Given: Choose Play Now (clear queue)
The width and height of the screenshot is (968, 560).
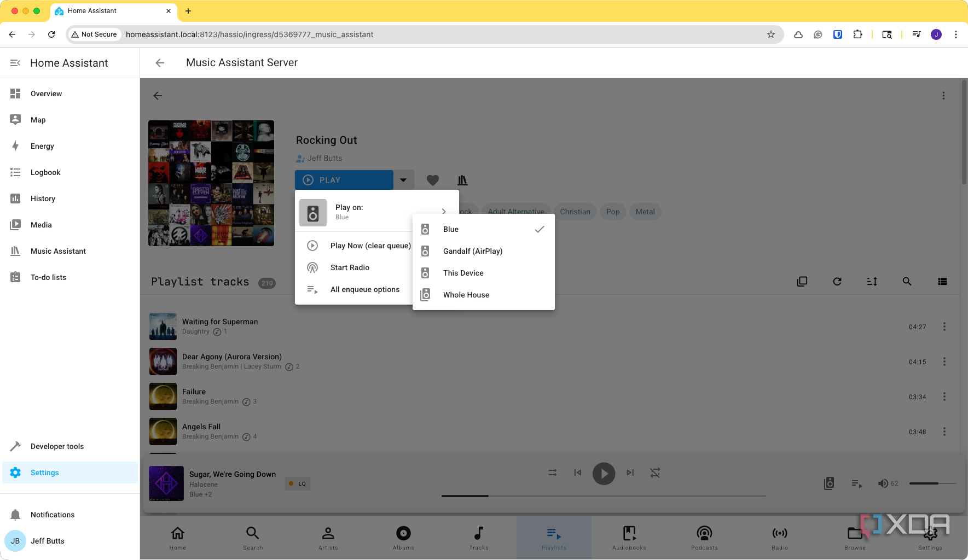Looking at the screenshot, I should tap(354, 246).
